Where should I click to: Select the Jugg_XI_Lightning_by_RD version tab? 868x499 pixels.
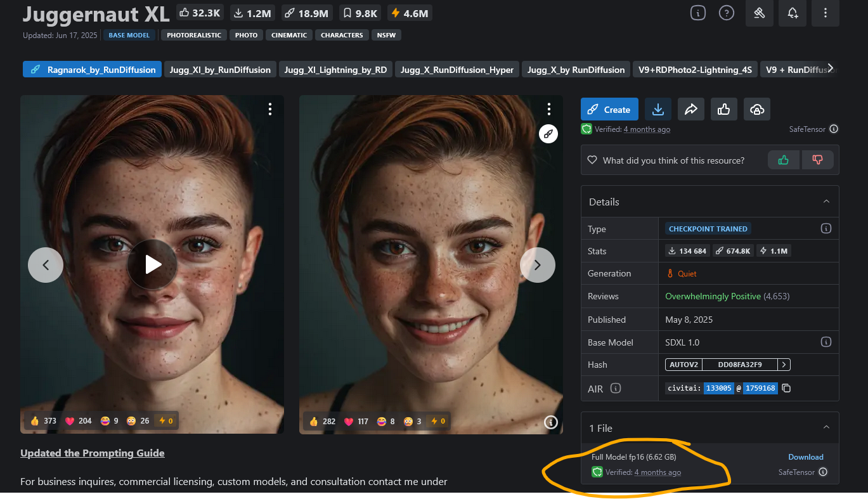pos(335,70)
